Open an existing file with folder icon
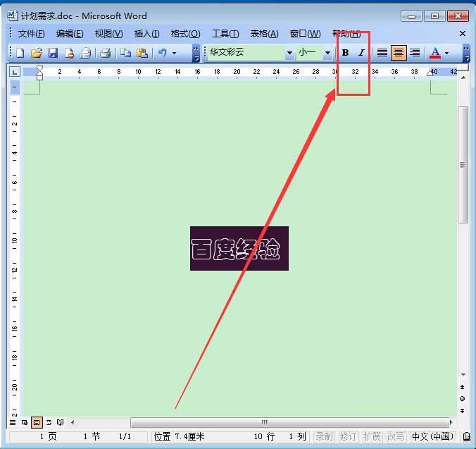This screenshot has width=476, height=449. pyautogui.click(x=37, y=53)
